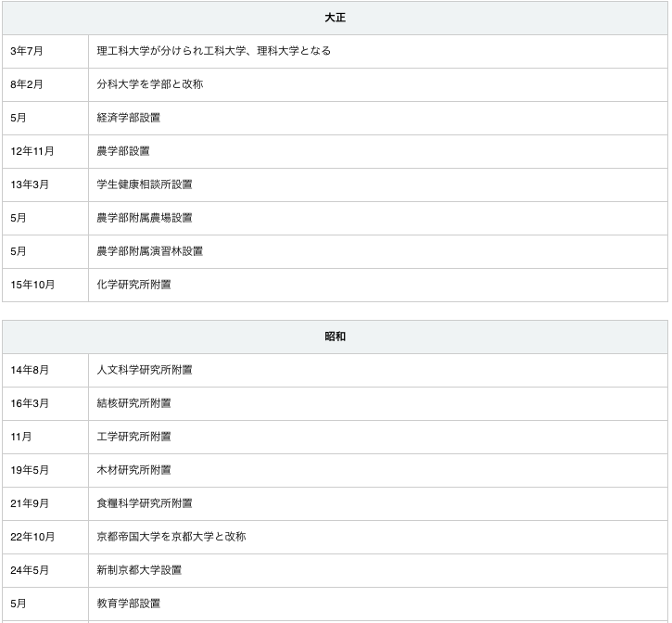Viewport: 672px width, 623px height.
Task: Click the date cell 12年11月
Action: tap(45, 151)
